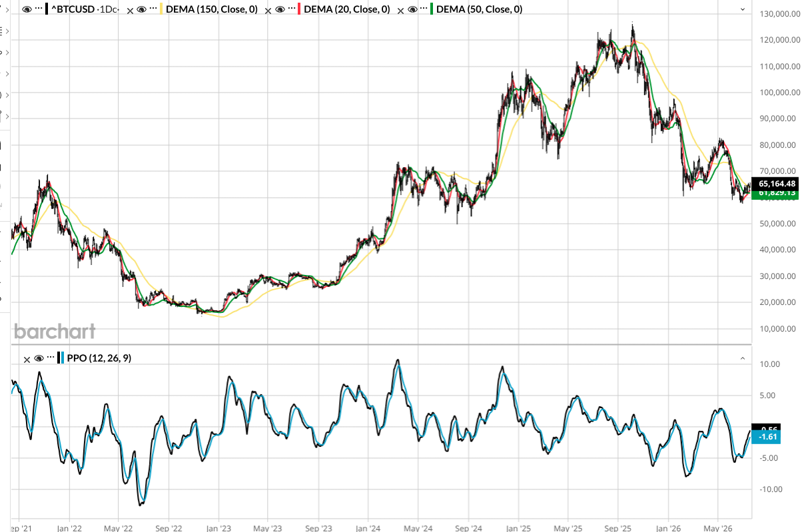Toggle the DEMA (50, Close, 0) eye icon
Image resolution: width=806 pixels, height=532 pixels.
(411, 9)
